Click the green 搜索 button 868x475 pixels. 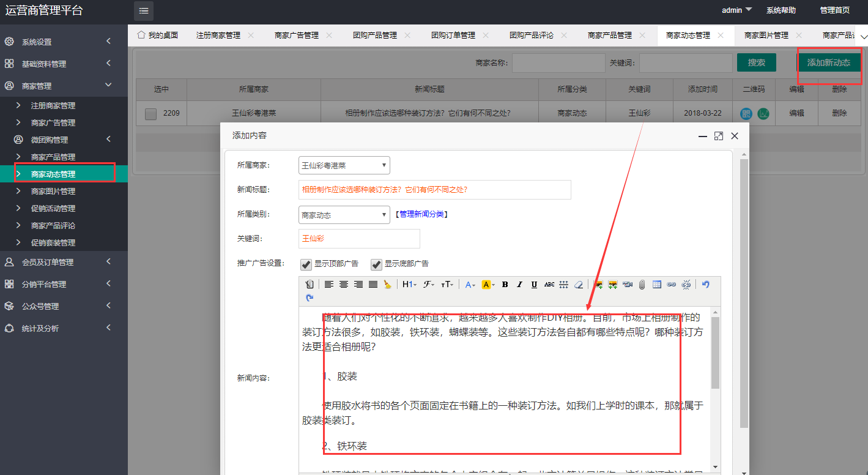point(756,62)
